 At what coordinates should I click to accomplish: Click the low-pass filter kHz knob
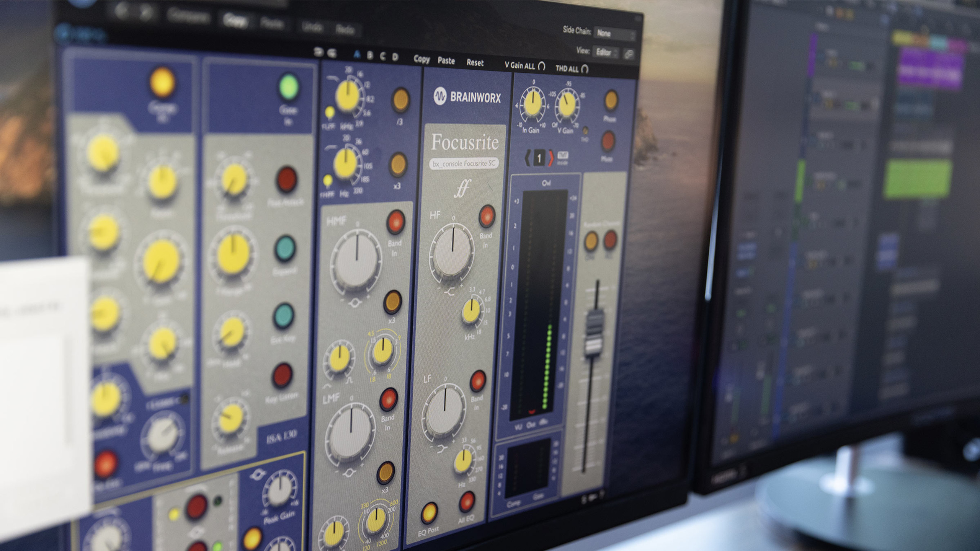coord(348,96)
